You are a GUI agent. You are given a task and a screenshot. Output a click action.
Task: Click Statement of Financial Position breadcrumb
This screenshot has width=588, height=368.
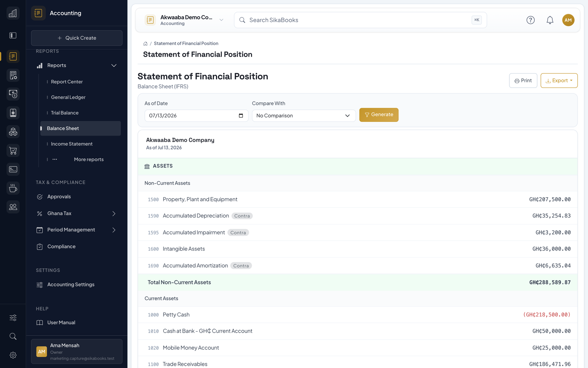click(186, 43)
